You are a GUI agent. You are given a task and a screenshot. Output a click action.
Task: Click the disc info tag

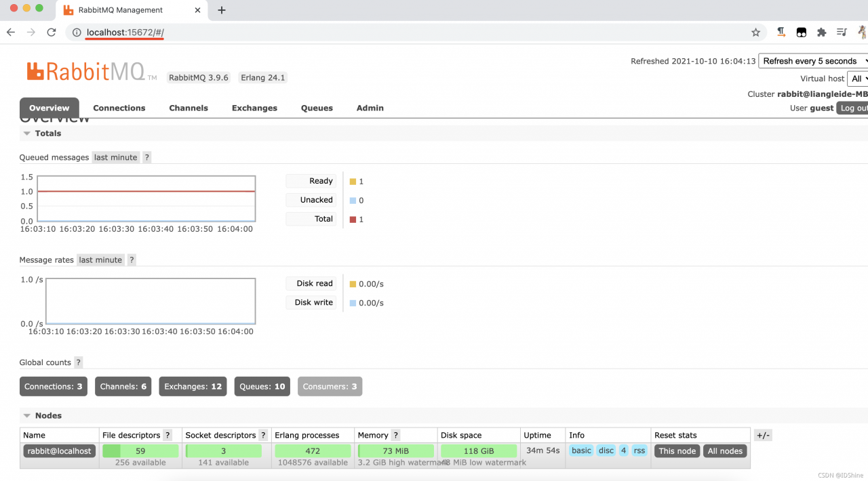point(606,451)
